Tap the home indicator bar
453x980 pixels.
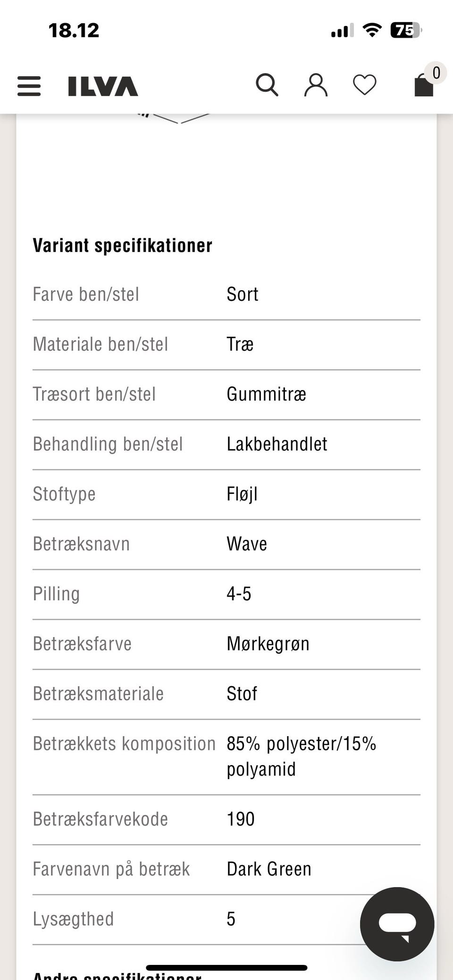point(226,968)
